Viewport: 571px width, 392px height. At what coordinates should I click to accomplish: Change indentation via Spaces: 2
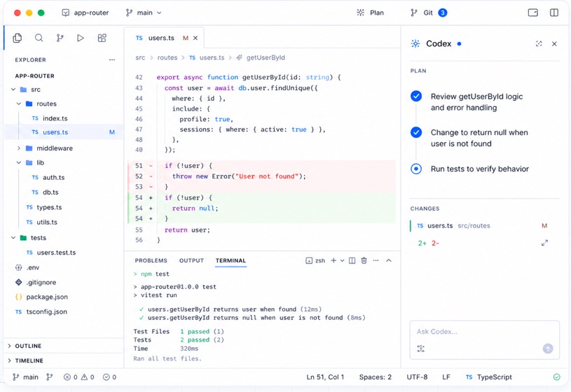click(x=375, y=377)
